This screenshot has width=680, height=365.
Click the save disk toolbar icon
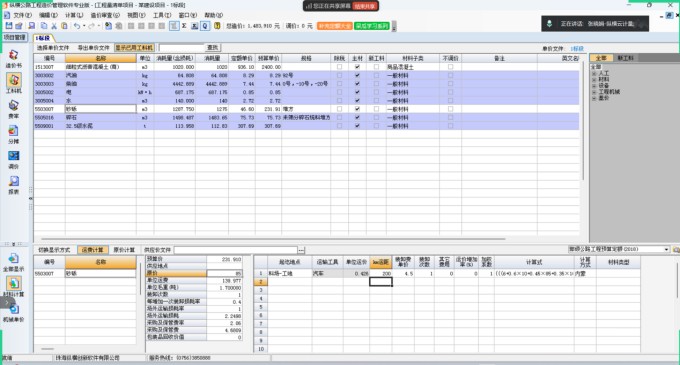tap(9, 26)
